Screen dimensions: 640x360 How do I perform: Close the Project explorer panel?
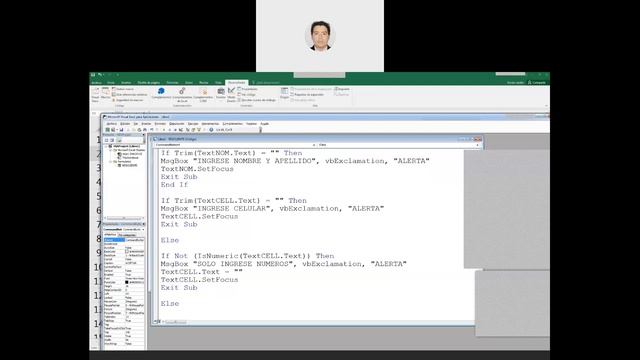tap(143, 135)
